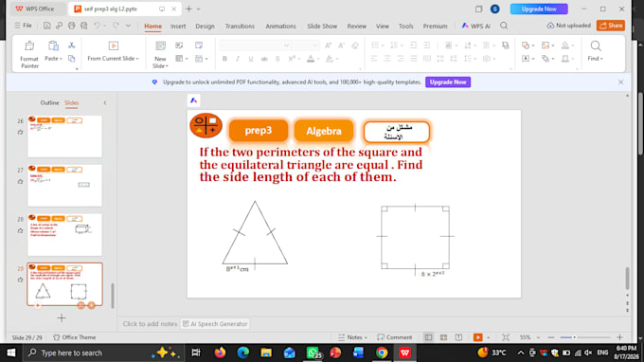Open the File menu

[x=24, y=26]
